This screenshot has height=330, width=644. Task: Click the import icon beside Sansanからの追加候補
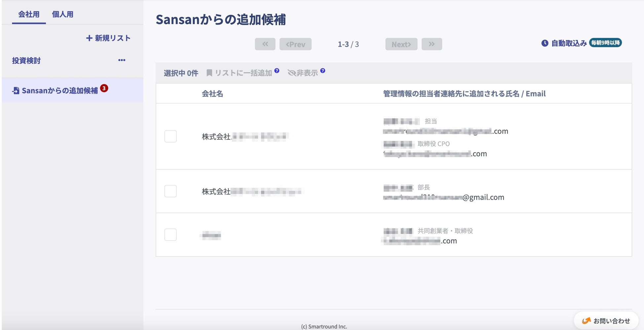click(16, 90)
